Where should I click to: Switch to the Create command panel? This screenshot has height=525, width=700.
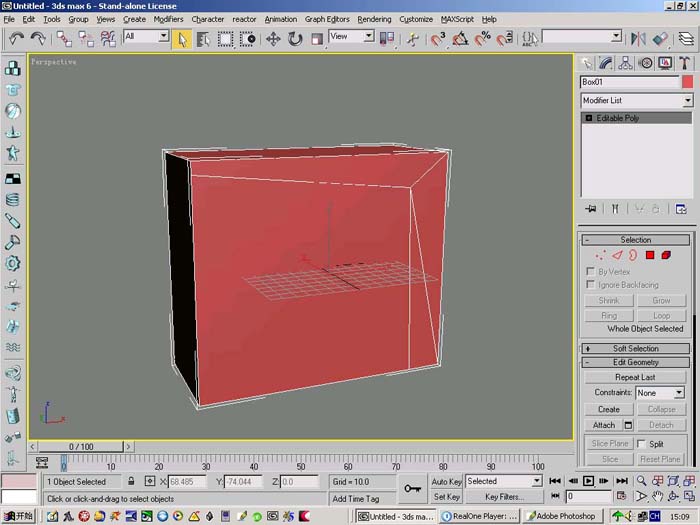(587, 63)
